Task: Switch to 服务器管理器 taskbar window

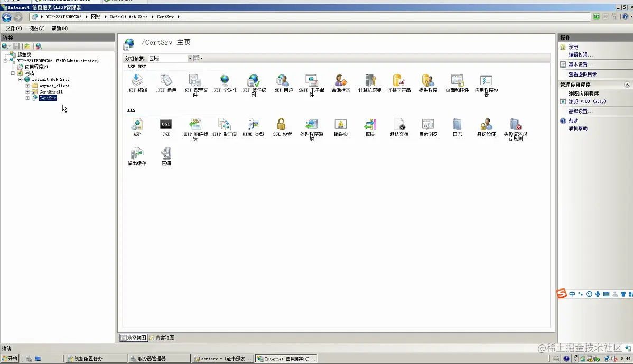Action: pos(159,358)
